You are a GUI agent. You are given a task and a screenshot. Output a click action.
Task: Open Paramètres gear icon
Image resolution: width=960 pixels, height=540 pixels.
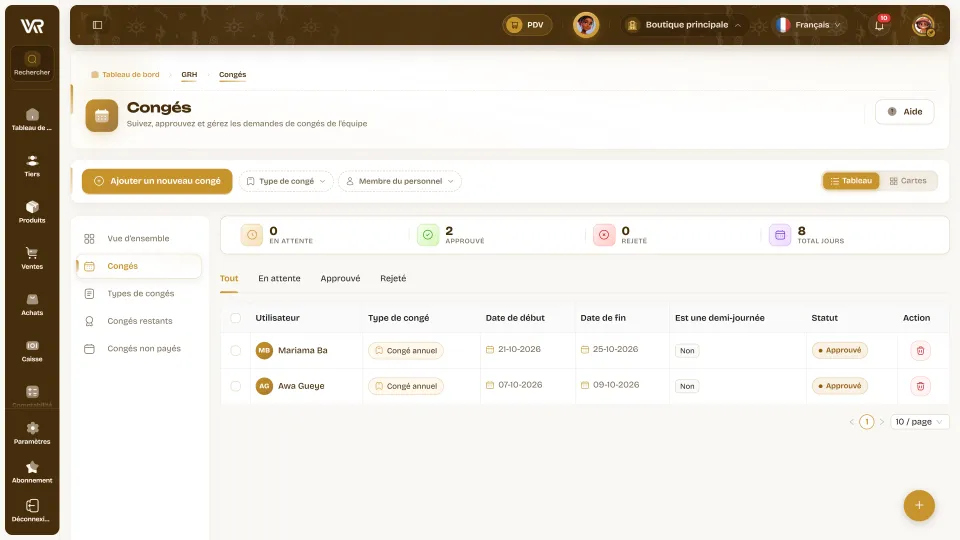click(32, 428)
